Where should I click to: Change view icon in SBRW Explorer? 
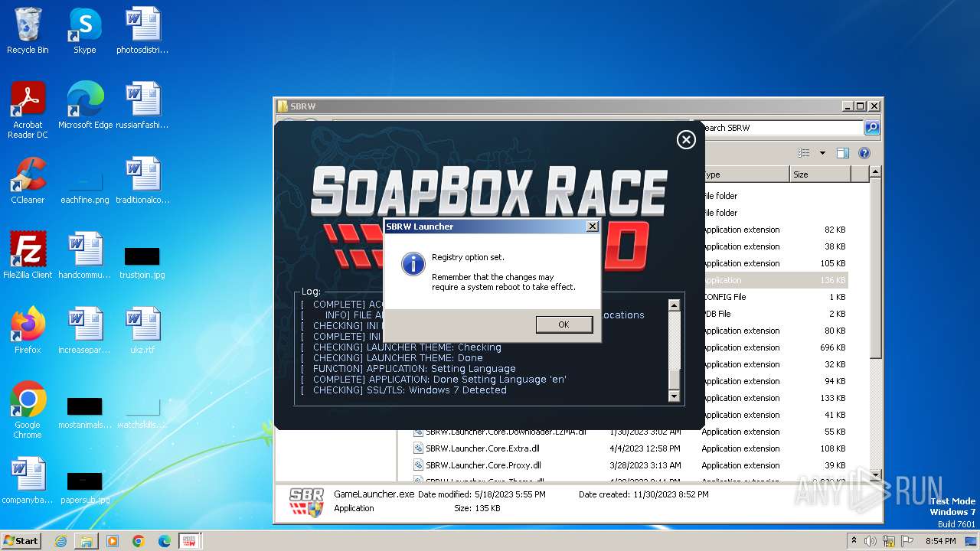click(x=804, y=153)
